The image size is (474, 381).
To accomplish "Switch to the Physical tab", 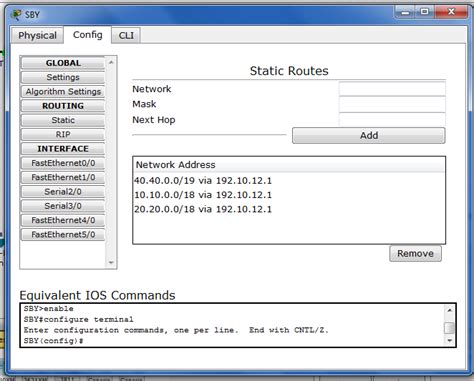I will [x=37, y=35].
